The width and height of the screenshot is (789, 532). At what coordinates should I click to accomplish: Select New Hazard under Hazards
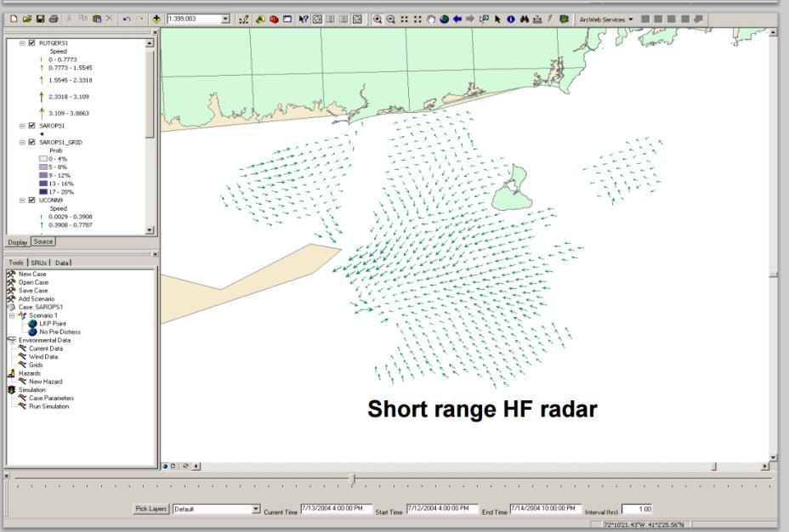46,381
